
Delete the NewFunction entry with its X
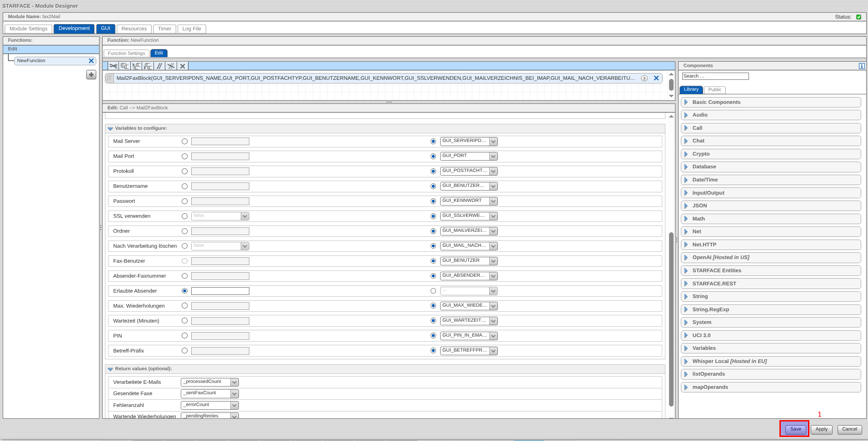(91, 61)
